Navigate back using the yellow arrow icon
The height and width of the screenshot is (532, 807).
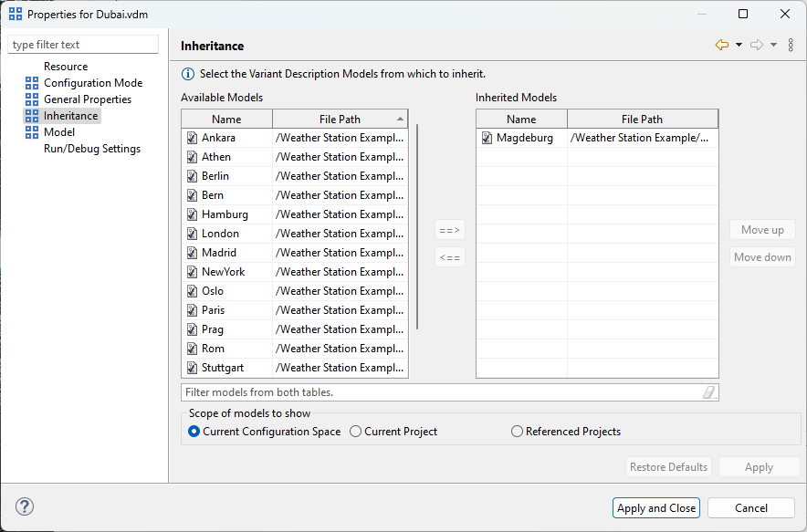tap(721, 44)
